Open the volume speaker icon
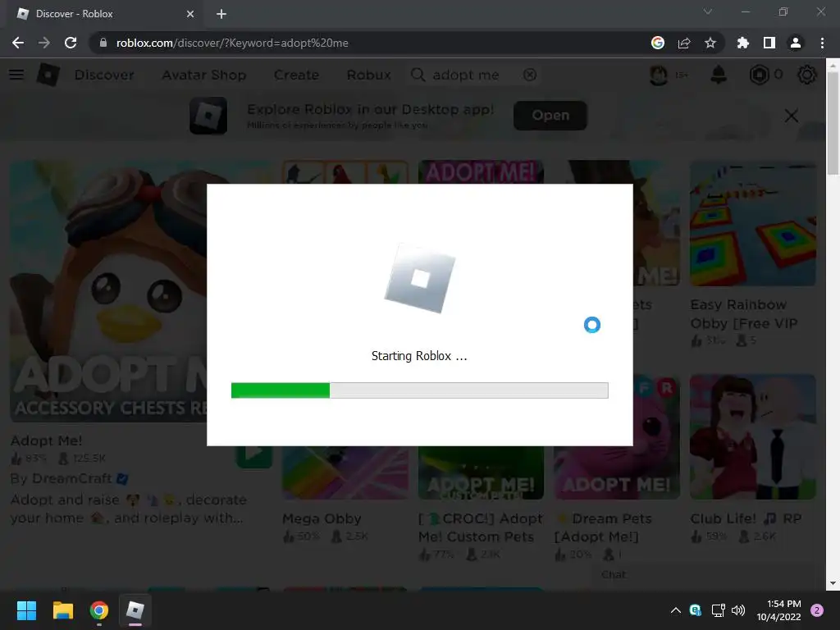 (x=738, y=610)
